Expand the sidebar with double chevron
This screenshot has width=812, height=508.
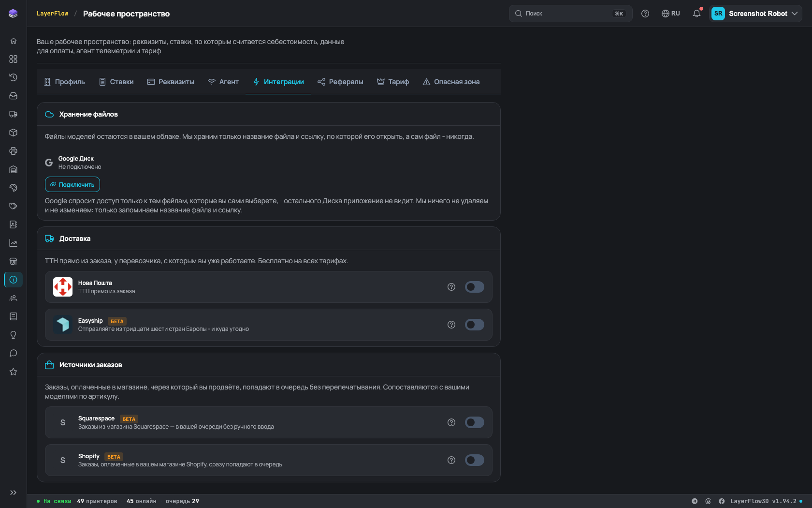tap(14, 493)
